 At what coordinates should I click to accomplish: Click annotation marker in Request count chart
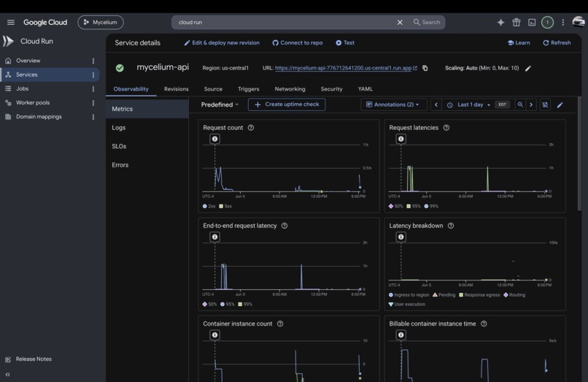point(215,139)
